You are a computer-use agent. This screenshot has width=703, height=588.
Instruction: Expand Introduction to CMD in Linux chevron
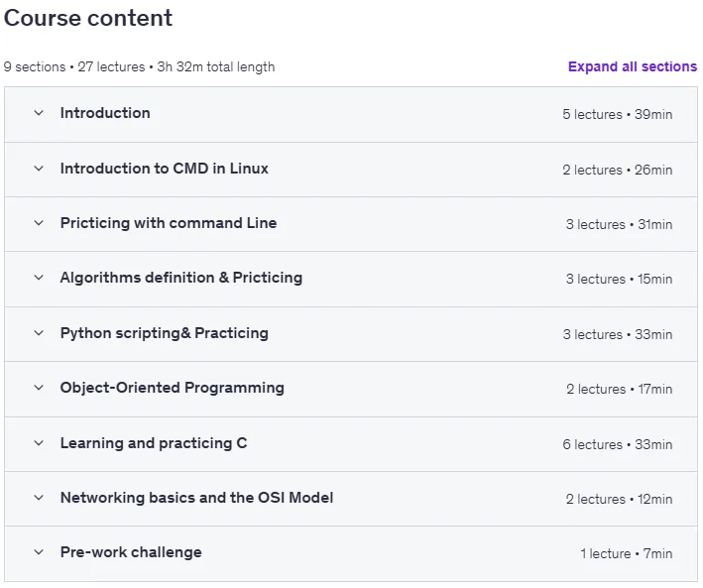pos(39,169)
